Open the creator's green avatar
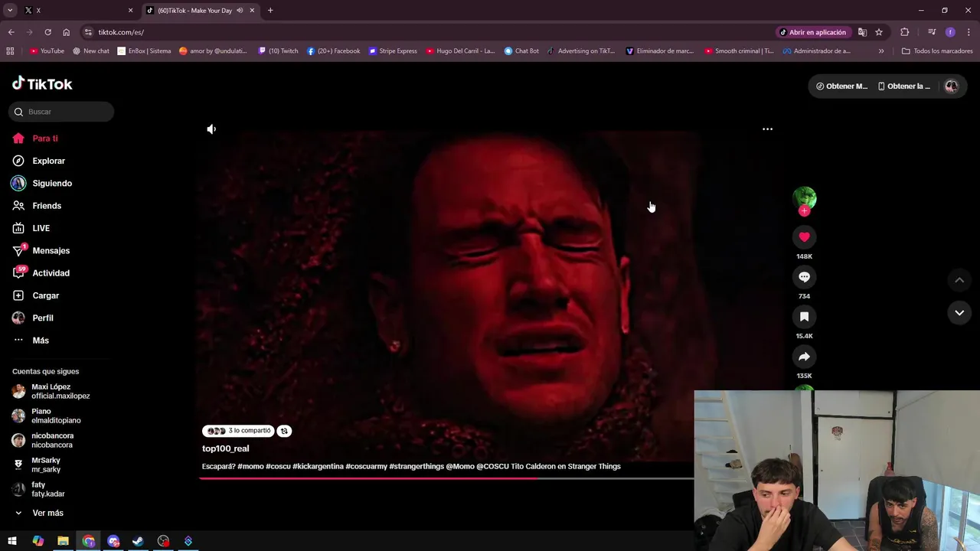 [804, 198]
